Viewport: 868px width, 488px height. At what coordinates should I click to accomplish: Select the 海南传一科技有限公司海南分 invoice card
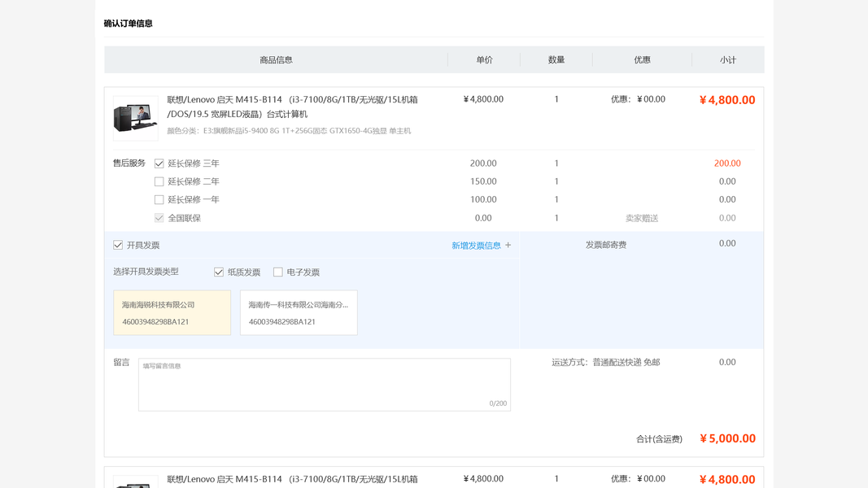299,312
